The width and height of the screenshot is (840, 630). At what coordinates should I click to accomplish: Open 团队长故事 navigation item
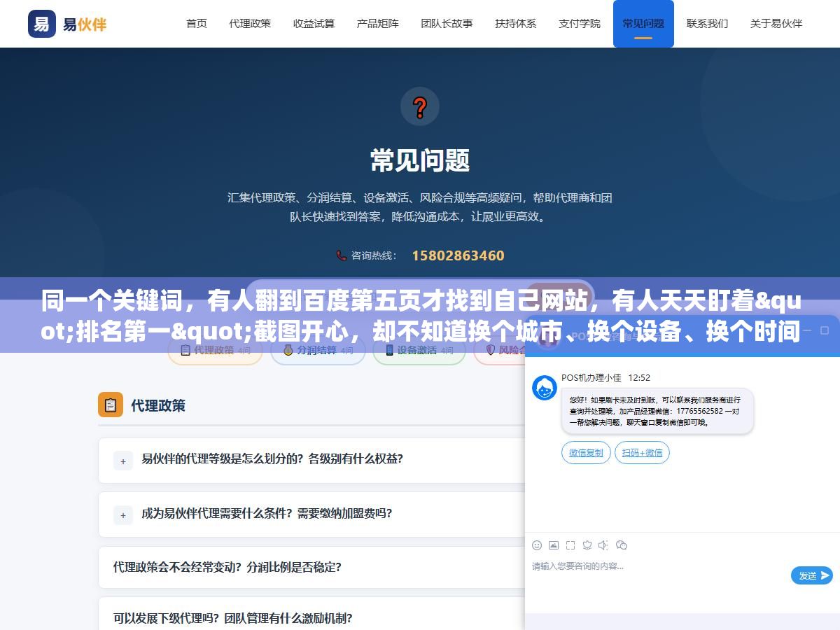(447, 24)
